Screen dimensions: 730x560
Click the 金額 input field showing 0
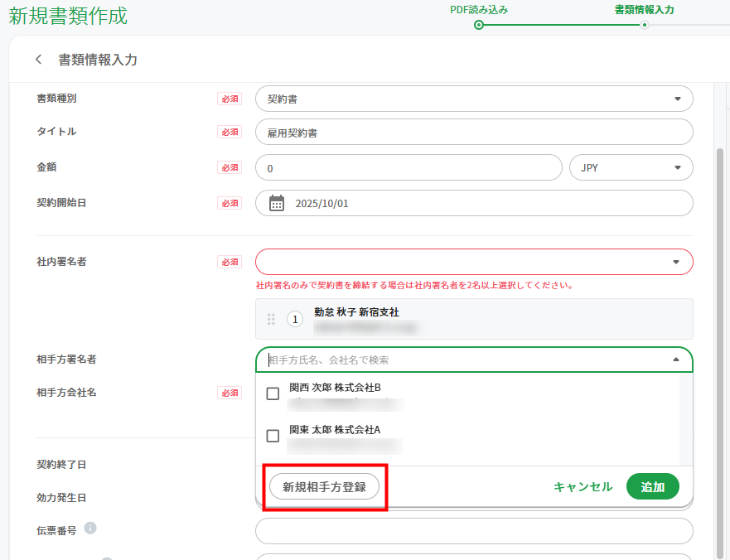pos(409,167)
